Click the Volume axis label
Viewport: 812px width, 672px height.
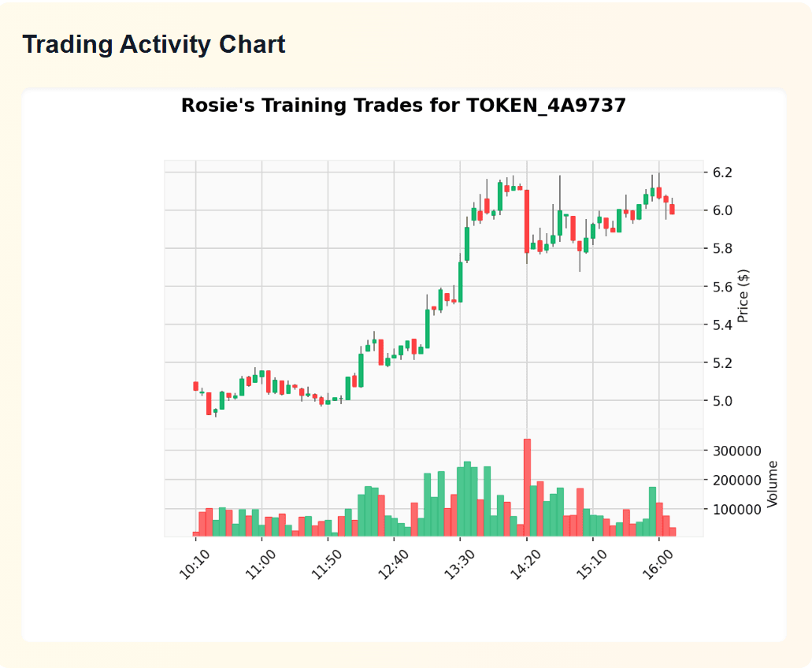click(x=772, y=484)
